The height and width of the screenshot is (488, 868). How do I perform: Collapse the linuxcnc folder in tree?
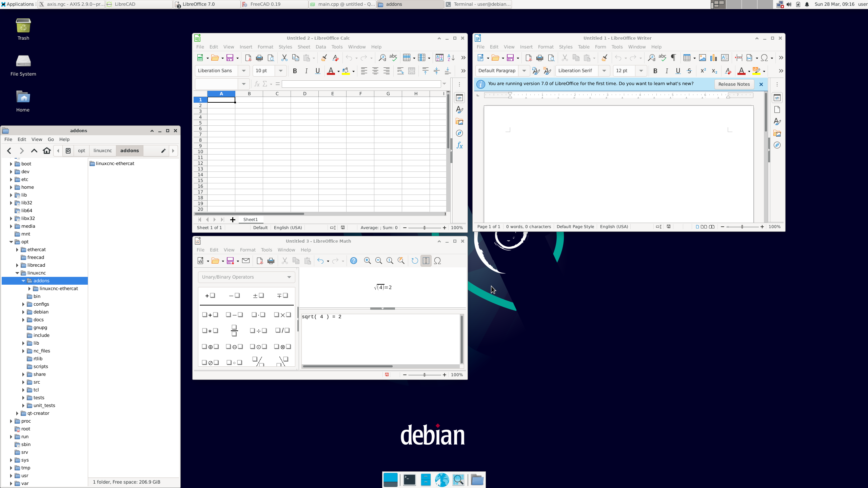click(17, 273)
